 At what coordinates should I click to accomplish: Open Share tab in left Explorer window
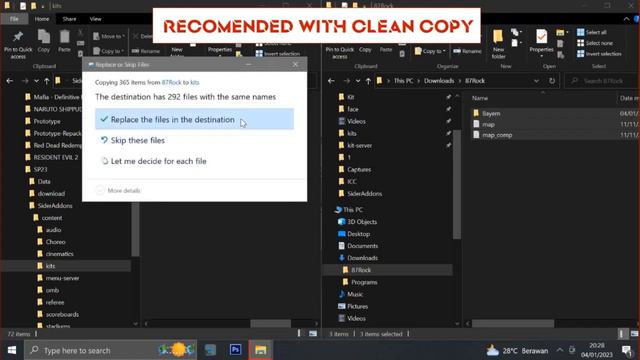69,19
